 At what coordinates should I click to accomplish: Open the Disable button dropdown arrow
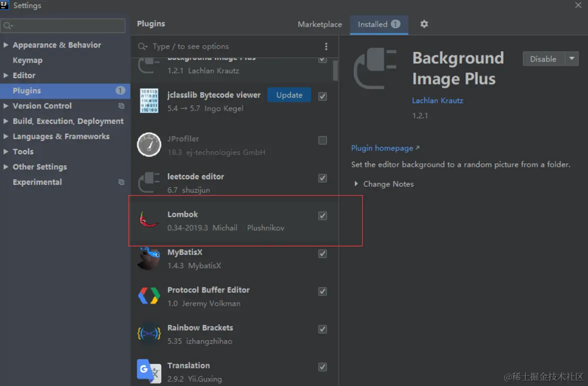click(572, 59)
